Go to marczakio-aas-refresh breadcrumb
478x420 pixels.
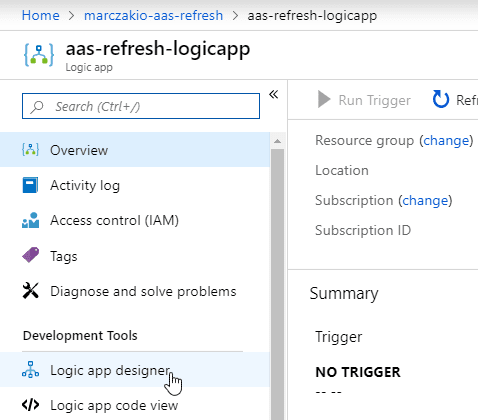coord(153,15)
